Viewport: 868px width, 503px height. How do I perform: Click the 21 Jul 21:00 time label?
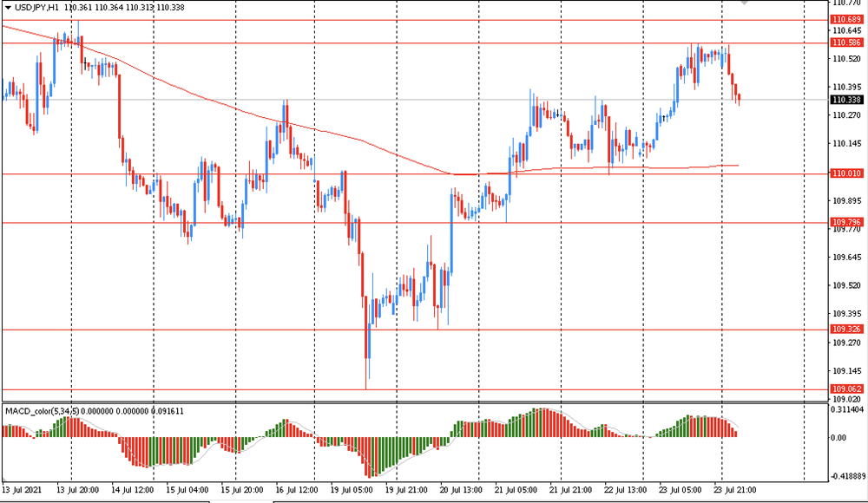(571, 490)
